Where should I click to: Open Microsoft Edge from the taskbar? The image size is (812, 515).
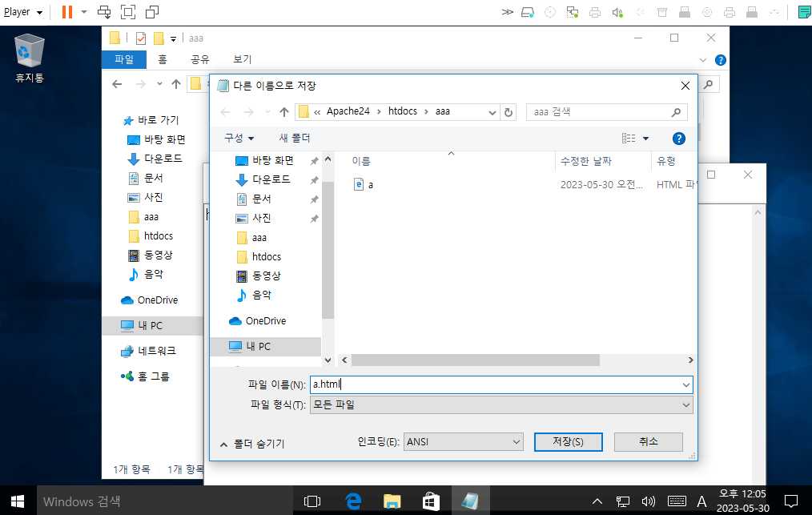click(x=353, y=501)
